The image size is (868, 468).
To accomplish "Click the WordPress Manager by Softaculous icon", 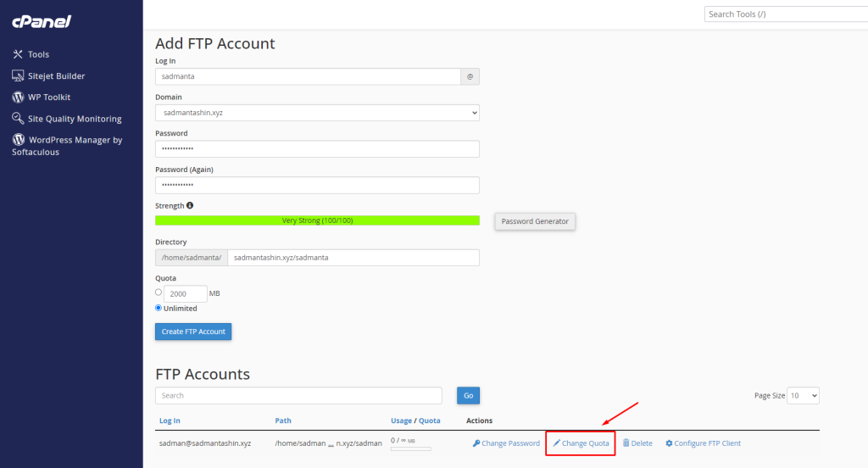I will point(18,140).
